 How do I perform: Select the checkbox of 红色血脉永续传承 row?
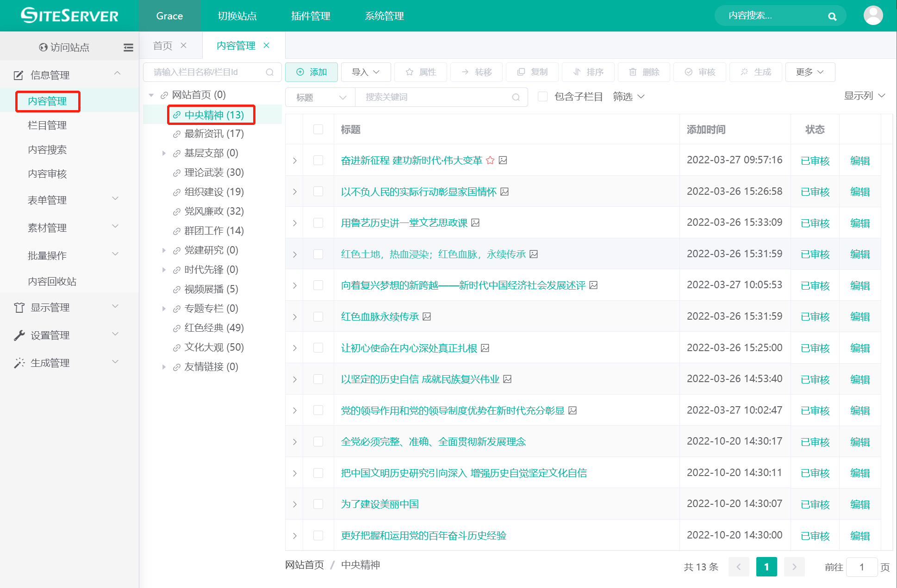click(x=318, y=316)
